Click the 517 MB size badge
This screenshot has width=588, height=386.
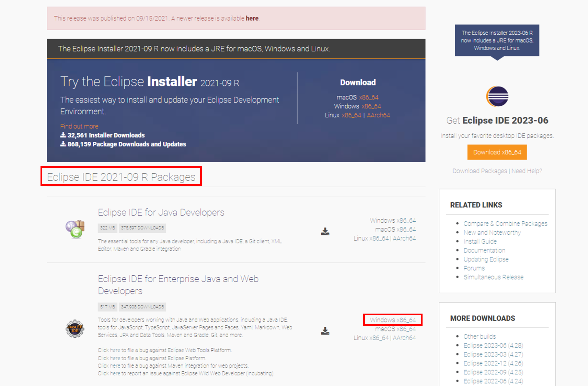point(107,307)
